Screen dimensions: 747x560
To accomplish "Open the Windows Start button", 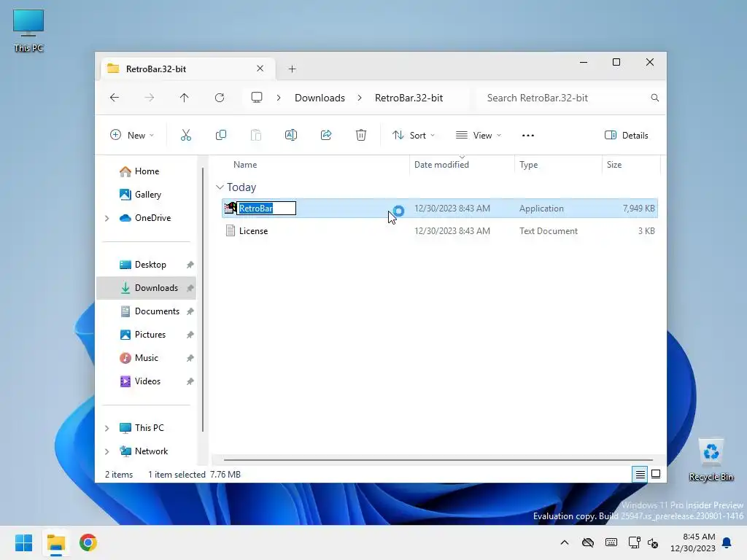I will (24, 542).
